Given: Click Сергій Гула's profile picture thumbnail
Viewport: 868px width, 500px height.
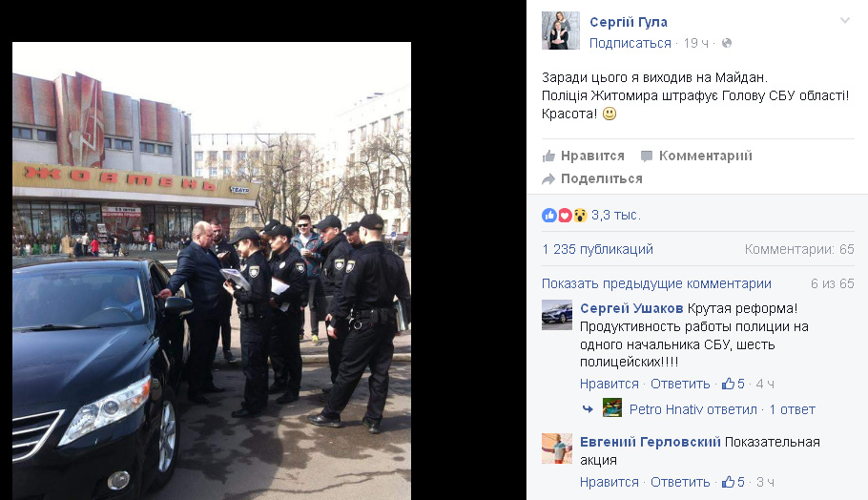Looking at the screenshot, I should [x=561, y=31].
